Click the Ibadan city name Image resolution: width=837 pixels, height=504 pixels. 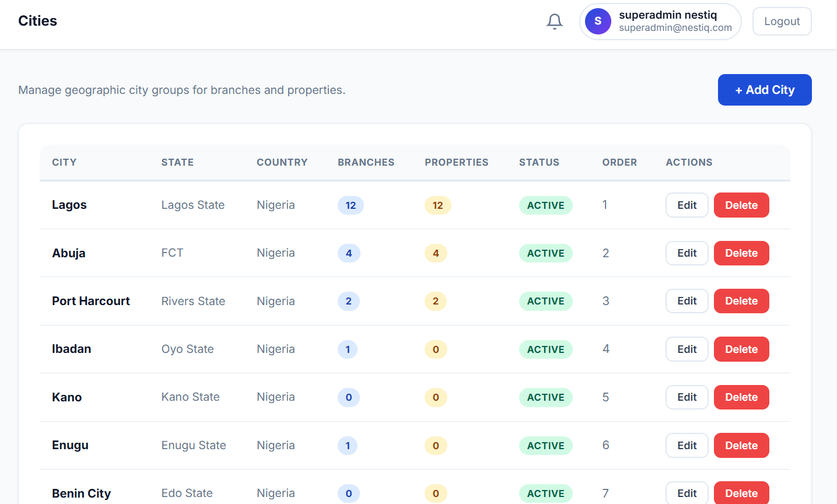click(x=72, y=349)
